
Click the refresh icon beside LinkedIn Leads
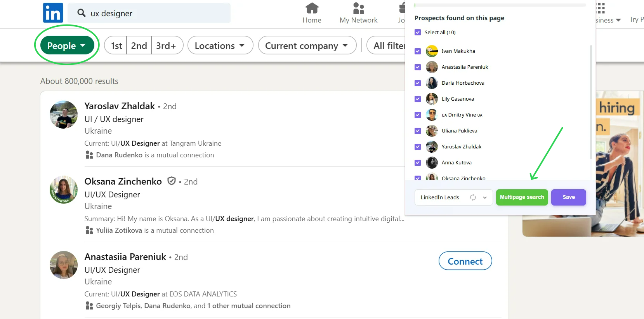point(473,197)
